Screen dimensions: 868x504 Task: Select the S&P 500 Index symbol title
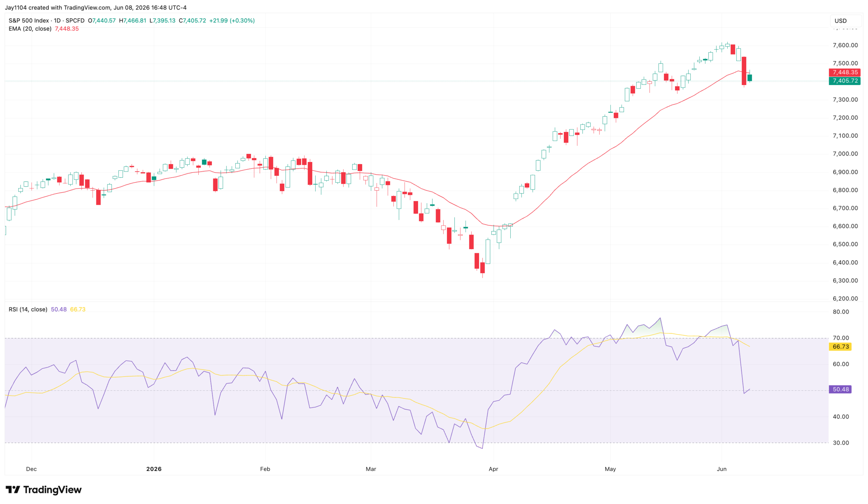[29, 21]
